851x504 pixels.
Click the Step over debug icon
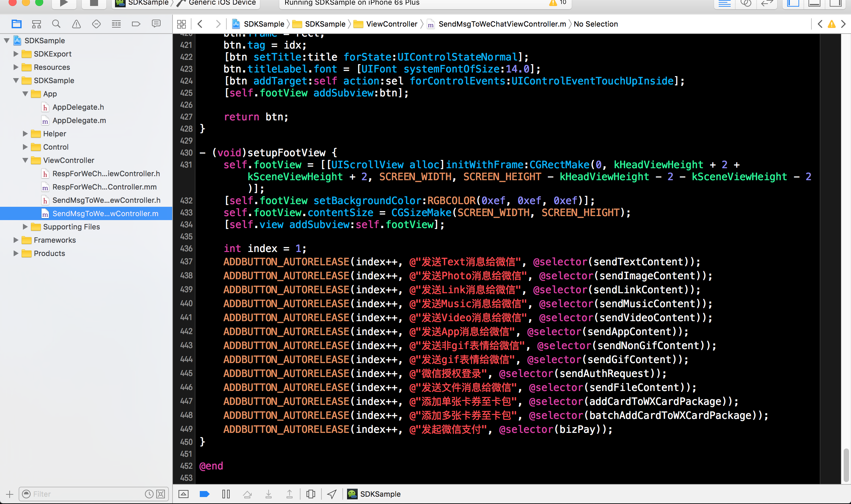click(247, 494)
